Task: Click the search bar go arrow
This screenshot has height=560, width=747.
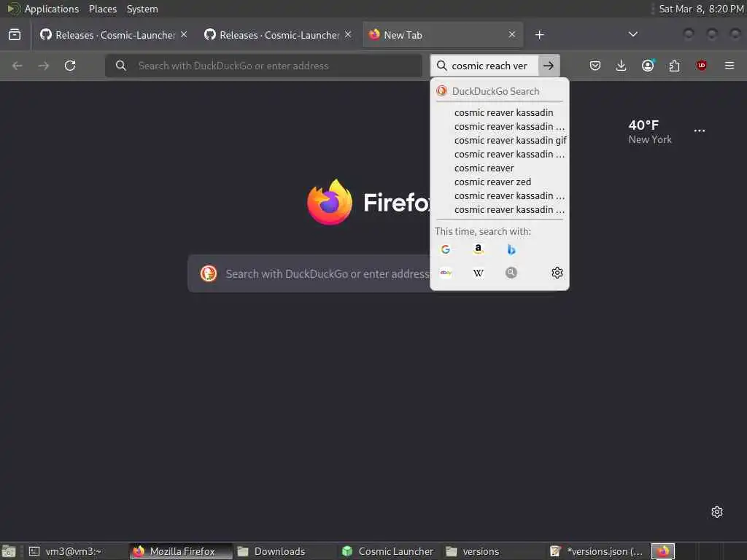Action: point(549,66)
